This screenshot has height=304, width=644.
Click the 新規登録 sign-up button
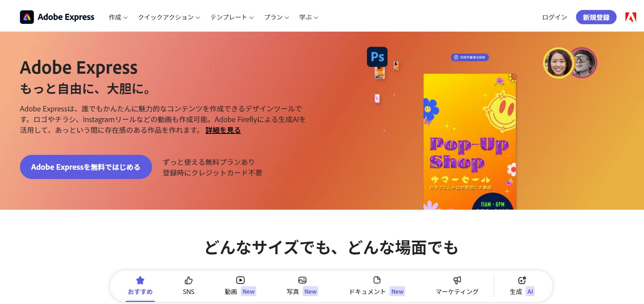596,17
